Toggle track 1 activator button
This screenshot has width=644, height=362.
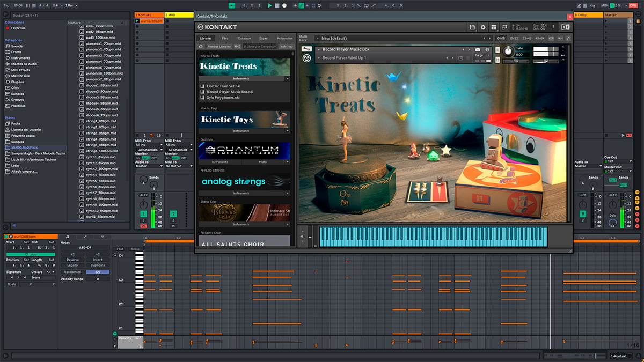click(x=144, y=213)
